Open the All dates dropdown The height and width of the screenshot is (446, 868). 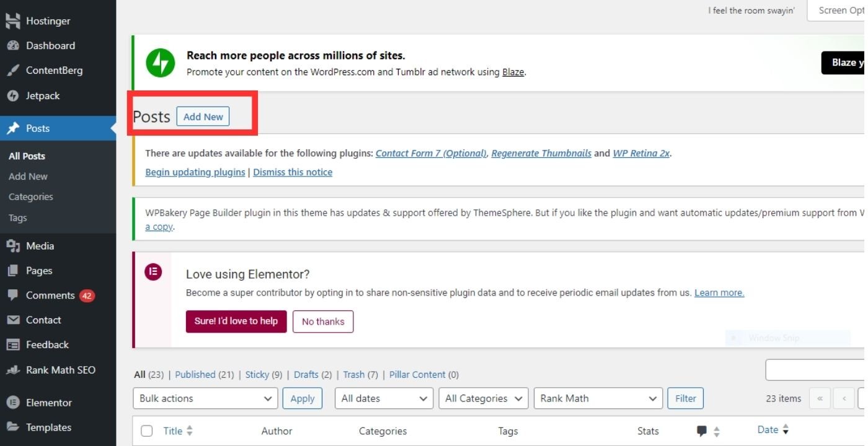point(384,398)
